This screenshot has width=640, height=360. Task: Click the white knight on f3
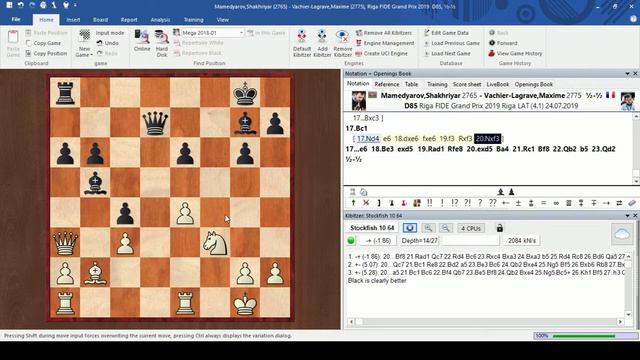pyautogui.click(x=215, y=242)
